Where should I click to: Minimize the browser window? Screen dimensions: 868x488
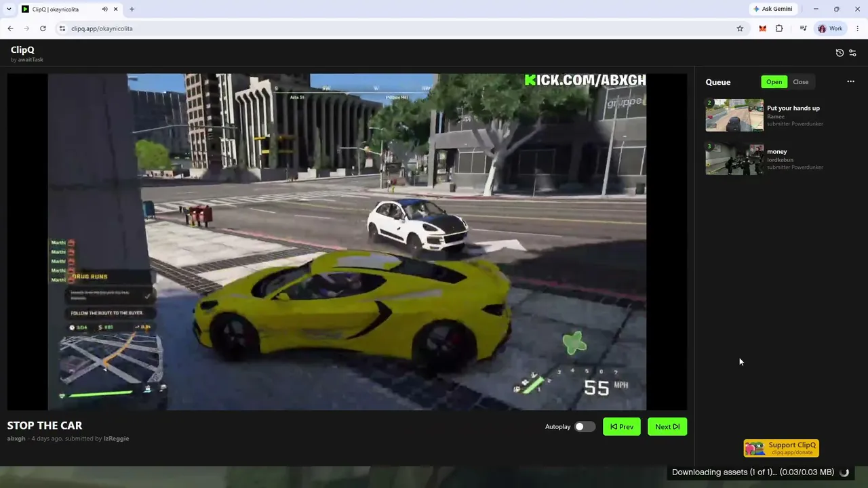pyautogui.click(x=816, y=9)
